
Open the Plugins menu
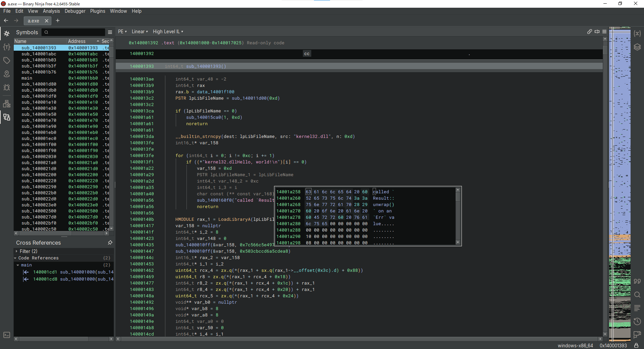click(98, 11)
